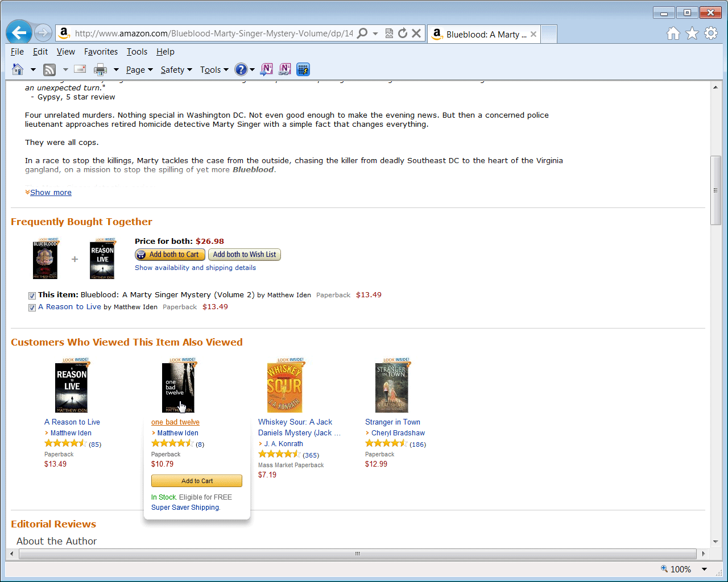This screenshot has height=582, width=728.
Task: Click the search magnifier in address bar
Action: tap(362, 33)
